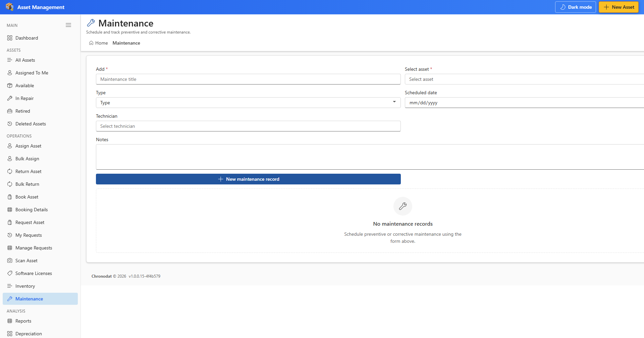Open Dashboard in sidebar menu
The height and width of the screenshot is (338, 644).
tap(40, 38)
